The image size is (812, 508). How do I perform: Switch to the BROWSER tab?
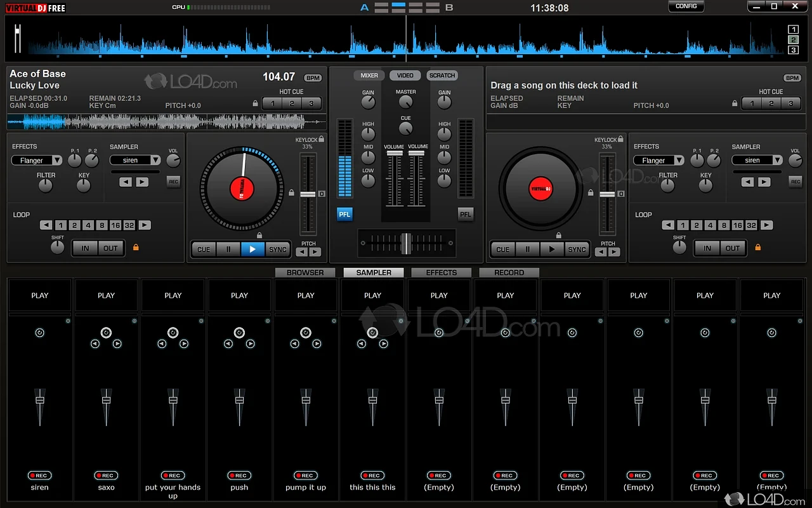(305, 272)
